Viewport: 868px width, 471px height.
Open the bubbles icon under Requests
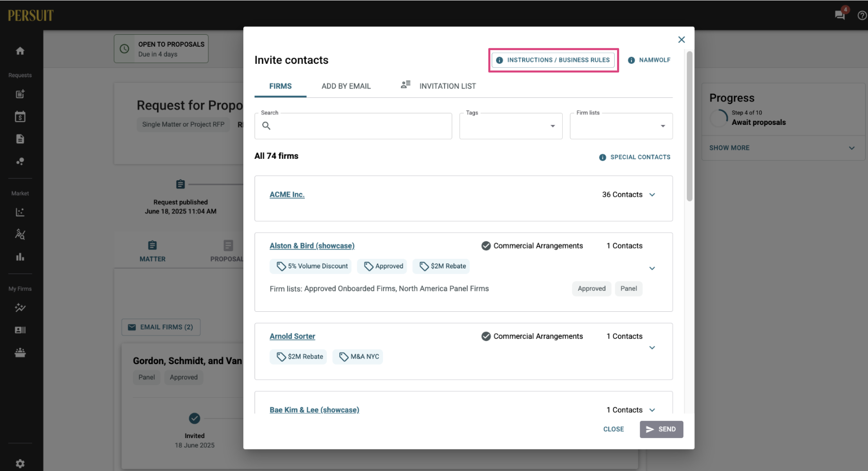[20, 162]
